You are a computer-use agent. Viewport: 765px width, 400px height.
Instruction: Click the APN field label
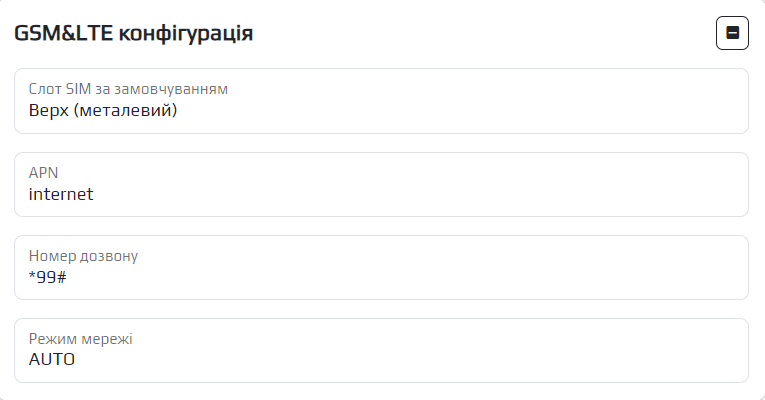(43, 173)
